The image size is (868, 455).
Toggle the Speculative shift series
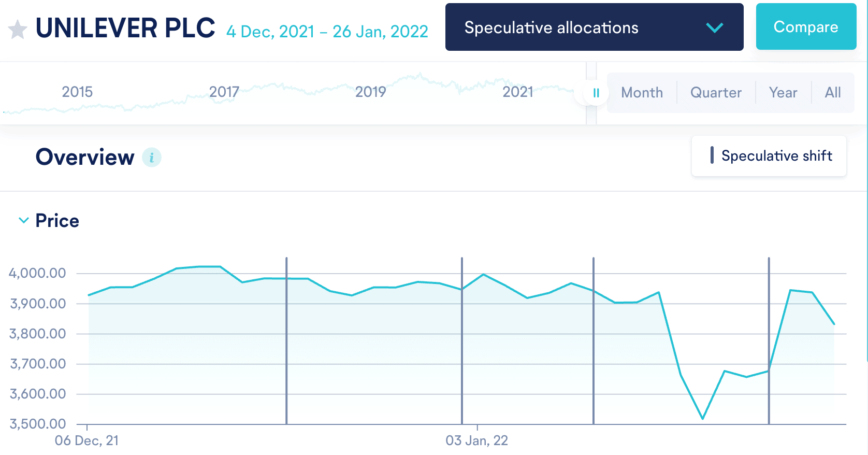(x=769, y=156)
